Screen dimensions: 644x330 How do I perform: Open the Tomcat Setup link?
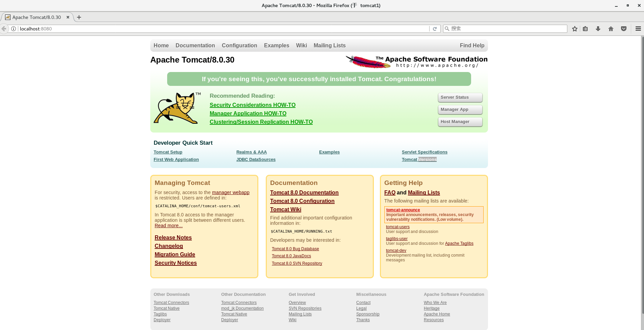pos(168,152)
